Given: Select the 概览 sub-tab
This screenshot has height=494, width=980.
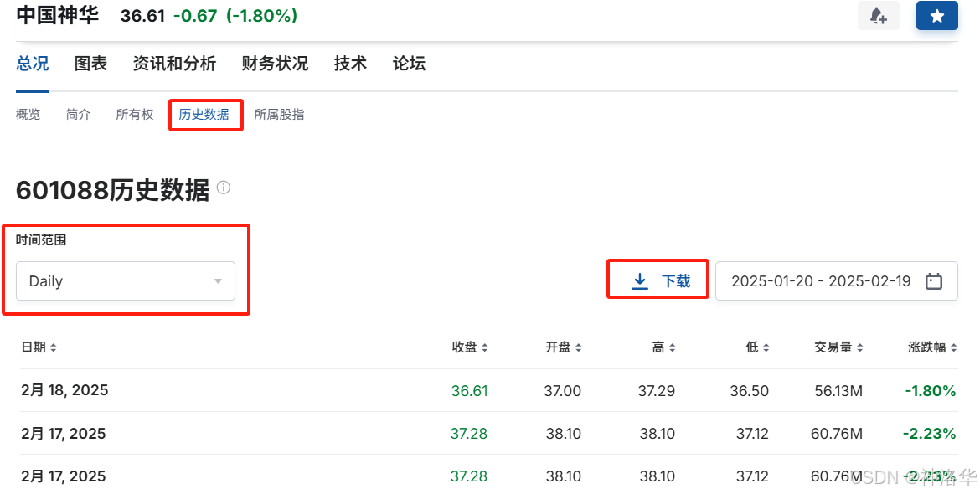Looking at the screenshot, I should [x=28, y=114].
